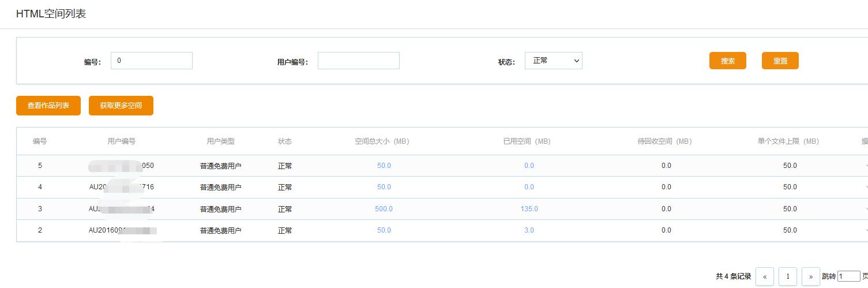Click the 搜索 search button
The image size is (868, 288).
point(727,61)
